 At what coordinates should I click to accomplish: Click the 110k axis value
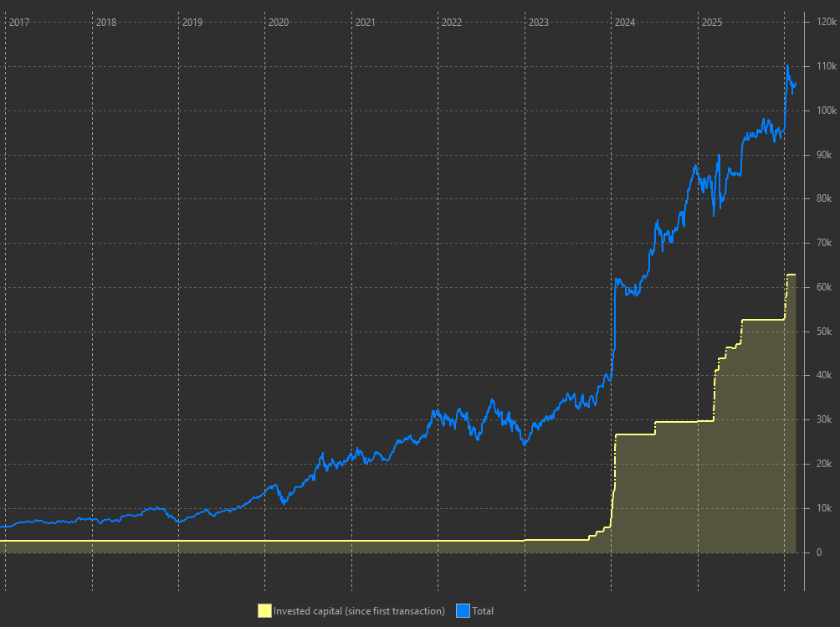point(827,66)
